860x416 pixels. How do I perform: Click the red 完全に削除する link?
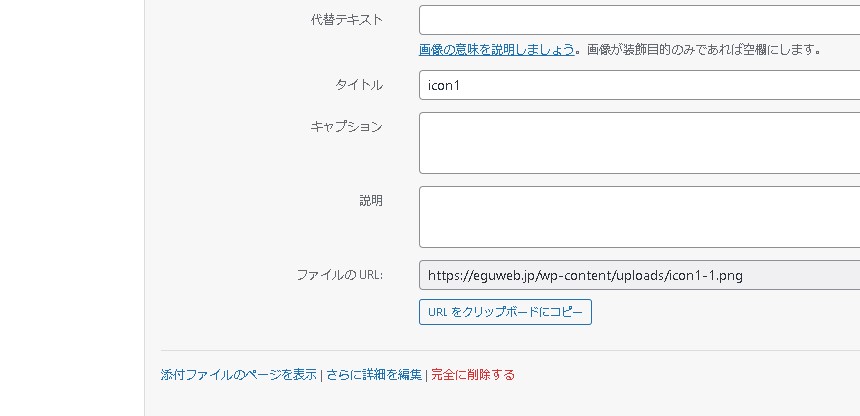point(473,375)
